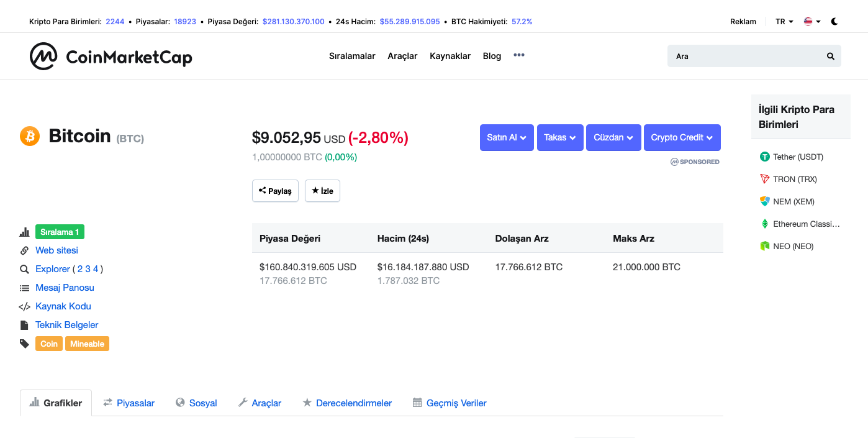Viewport: 868px width, 438px height.
Task: Switch to the Araçlar tab
Action: pyautogui.click(x=260, y=403)
